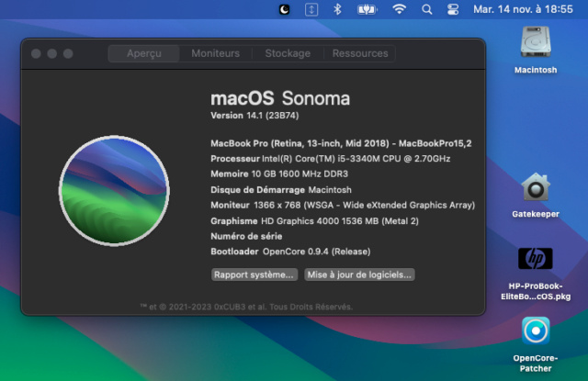Switch to the Ressources tab

[x=360, y=53]
